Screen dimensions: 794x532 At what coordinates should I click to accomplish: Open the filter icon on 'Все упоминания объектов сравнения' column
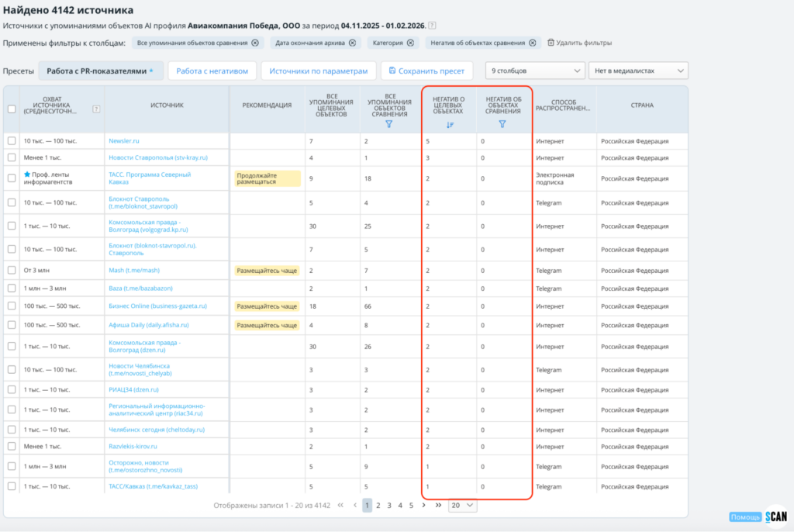[x=389, y=126]
